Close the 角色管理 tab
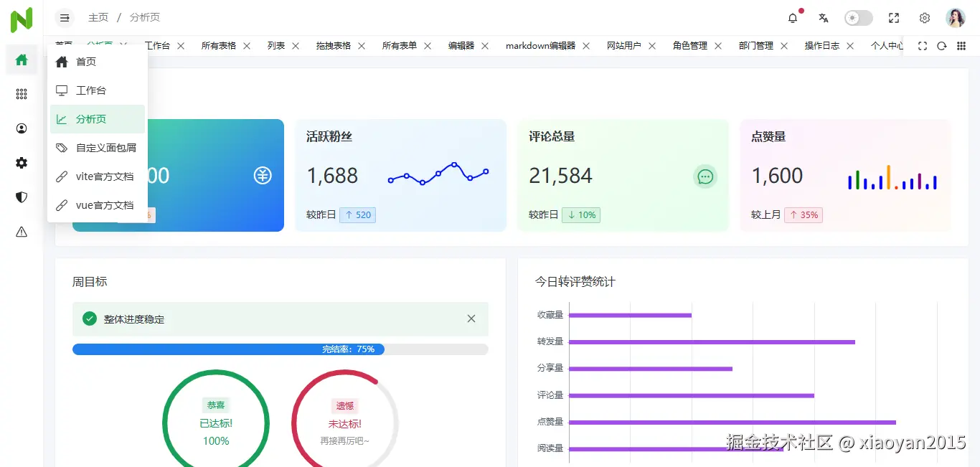980x467 pixels. click(718, 46)
